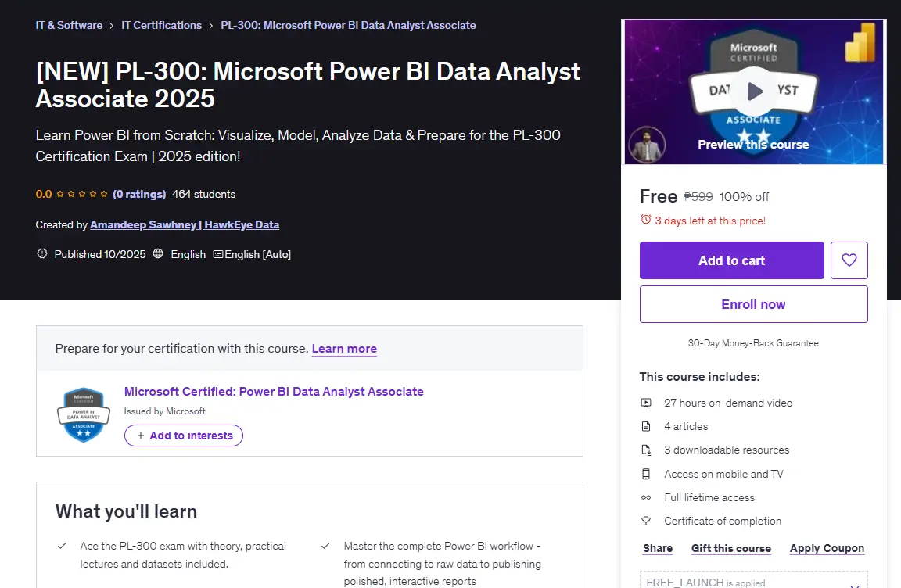Click Gift this course
The height and width of the screenshot is (588, 901).
731,548
